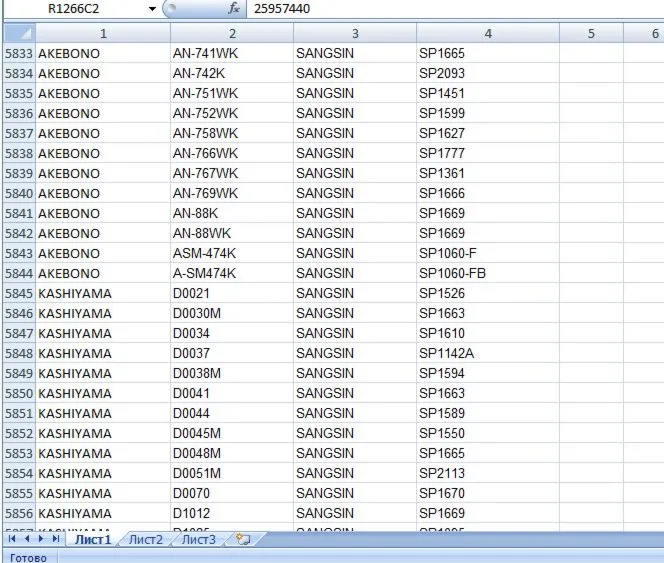
Task: Select cell D0070
Action: pyautogui.click(x=232, y=493)
